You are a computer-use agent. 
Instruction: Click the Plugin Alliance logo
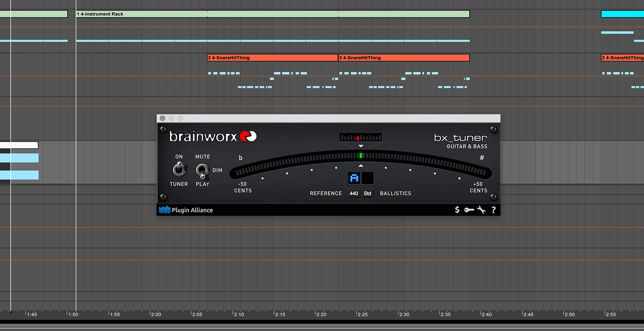tap(186, 210)
